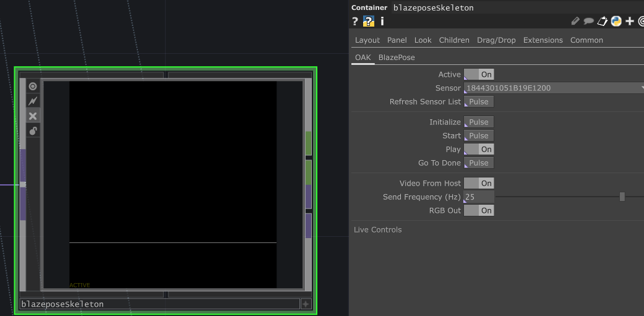Image resolution: width=644 pixels, height=316 pixels.
Task: Click the plus icon in the parameter header
Action: coord(630,22)
